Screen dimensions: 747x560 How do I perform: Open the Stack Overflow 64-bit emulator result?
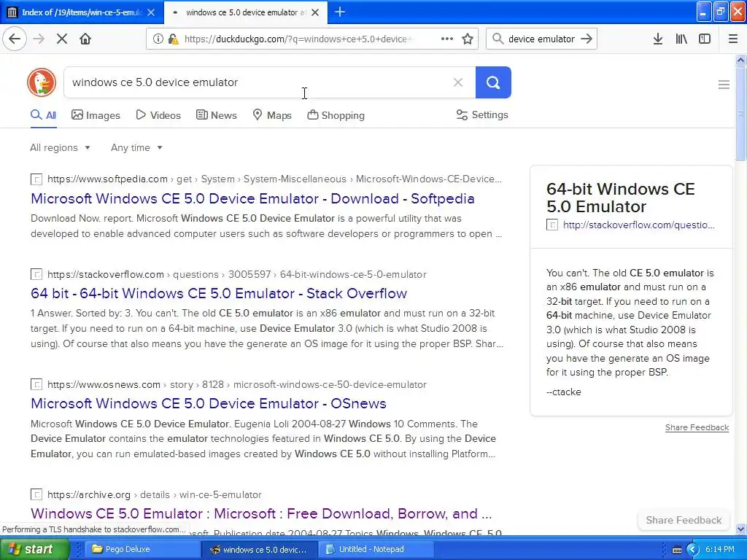tap(219, 293)
